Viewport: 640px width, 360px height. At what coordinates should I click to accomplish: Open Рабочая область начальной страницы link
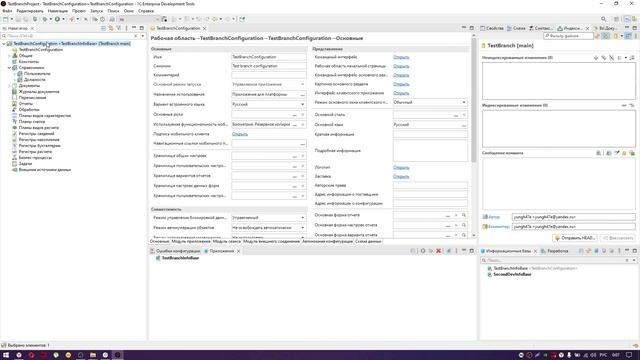click(401, 66)
